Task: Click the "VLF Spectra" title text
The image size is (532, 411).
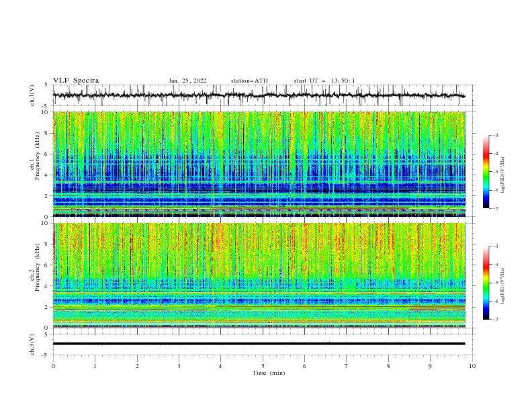Action: coord(76,81)
